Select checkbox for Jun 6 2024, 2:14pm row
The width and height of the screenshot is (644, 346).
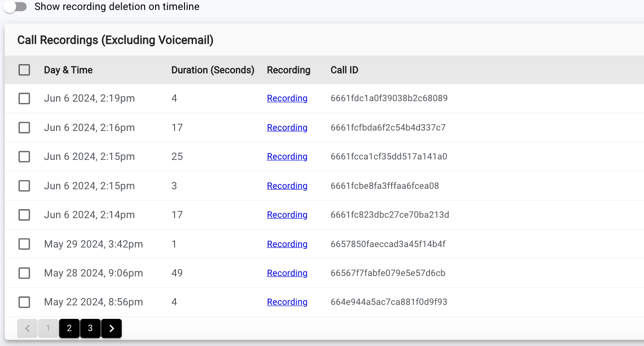[x=24, y=215]
